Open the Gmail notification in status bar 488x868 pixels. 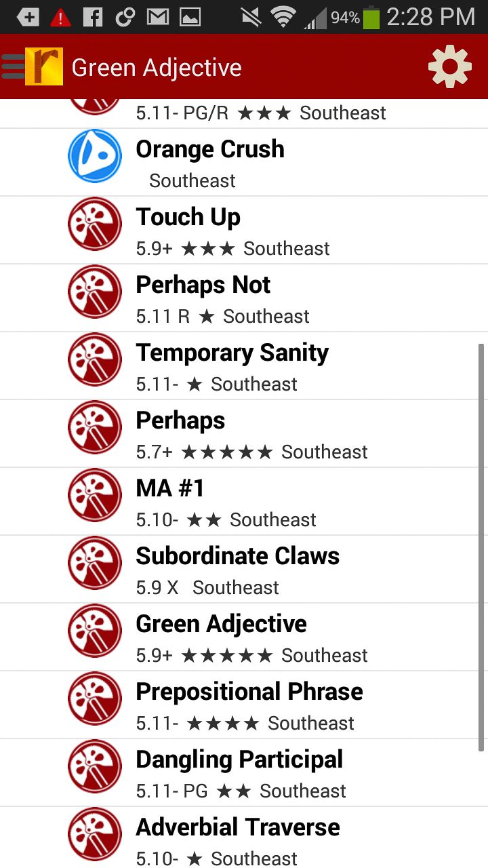pyautogui.click(x=157, y=17)
